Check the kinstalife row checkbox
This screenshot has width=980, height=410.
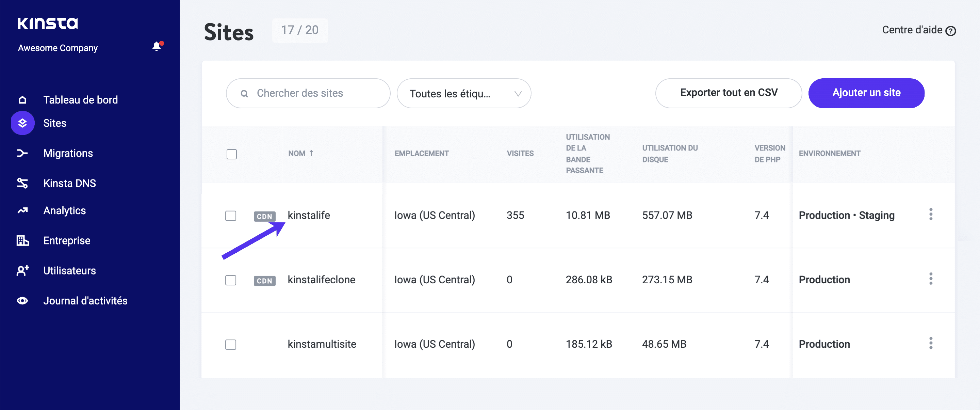pyautogui.click(x=231, y=216)
